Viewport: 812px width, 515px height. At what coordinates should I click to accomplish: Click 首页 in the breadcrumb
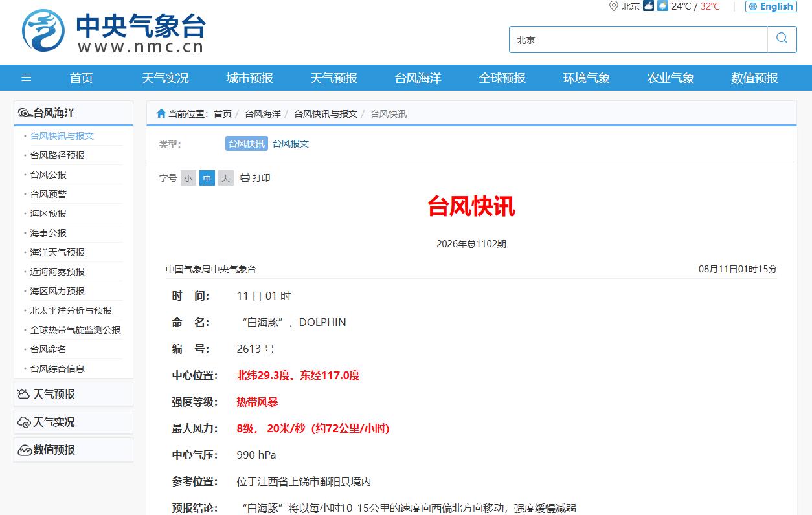pyautogui.click(x=223, y=114)
